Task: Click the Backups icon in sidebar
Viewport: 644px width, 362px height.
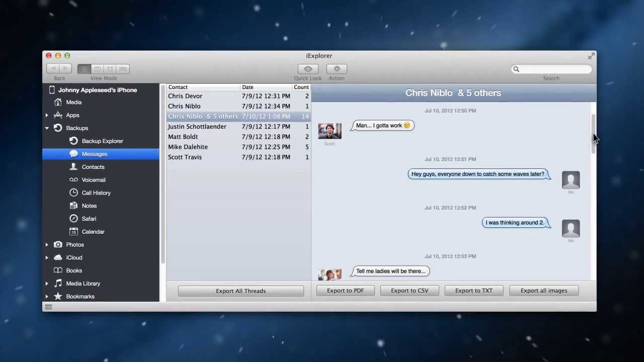Action: 58,128
